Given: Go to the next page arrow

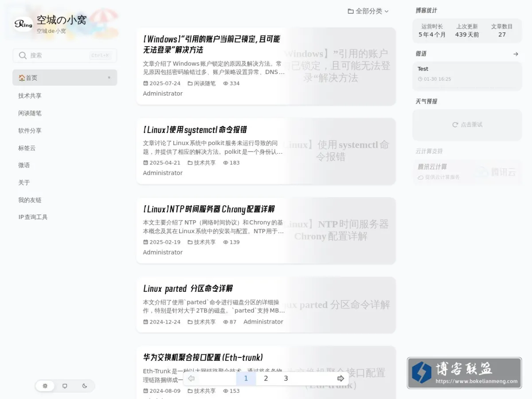Looking at the screenshot, I should click(340, 378).
